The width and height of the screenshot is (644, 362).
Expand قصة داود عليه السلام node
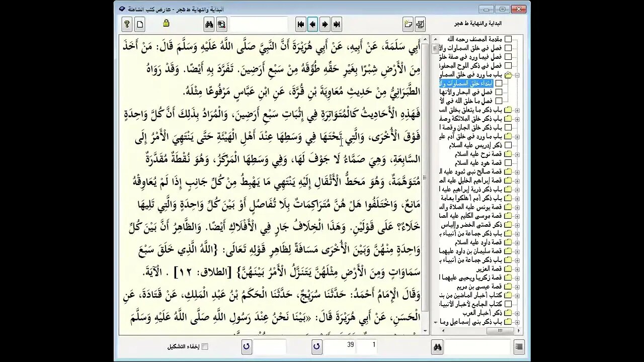(517, 242)
